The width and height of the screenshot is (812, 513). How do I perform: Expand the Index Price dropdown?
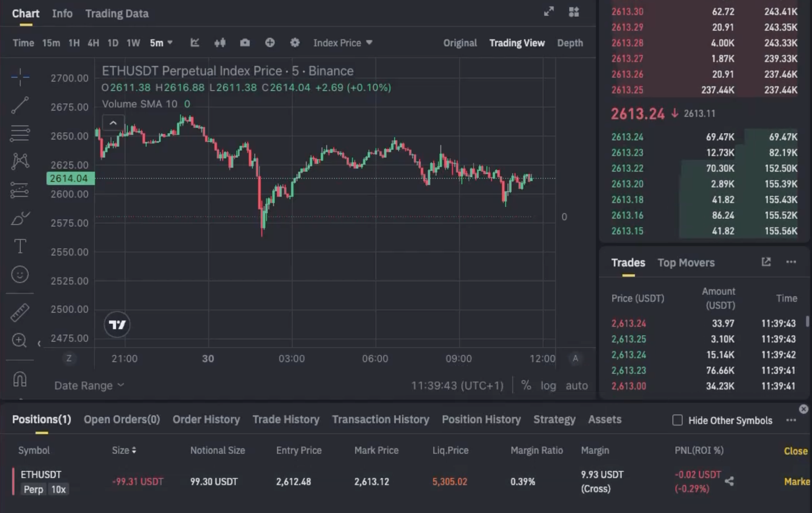[x=342, y=43]
